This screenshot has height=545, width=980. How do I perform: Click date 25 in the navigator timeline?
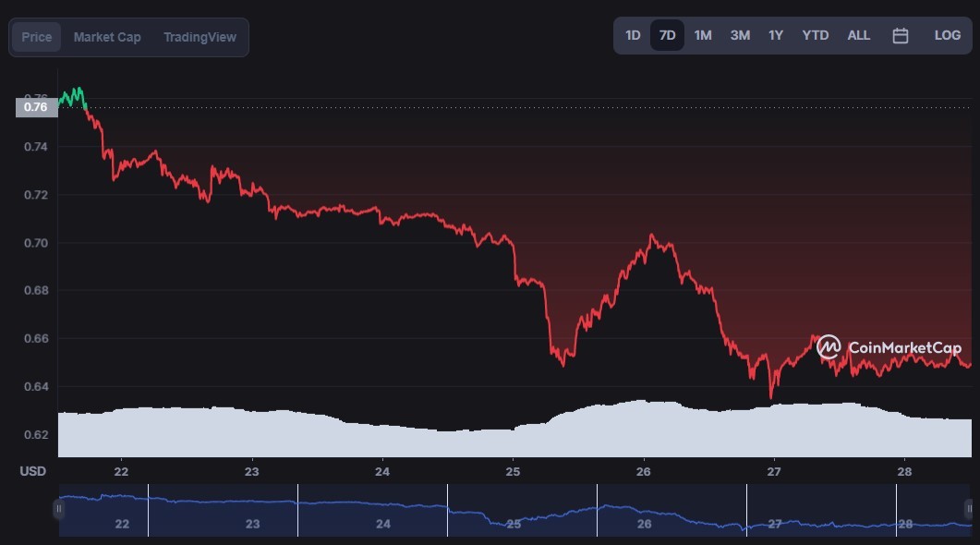point(514,524)
